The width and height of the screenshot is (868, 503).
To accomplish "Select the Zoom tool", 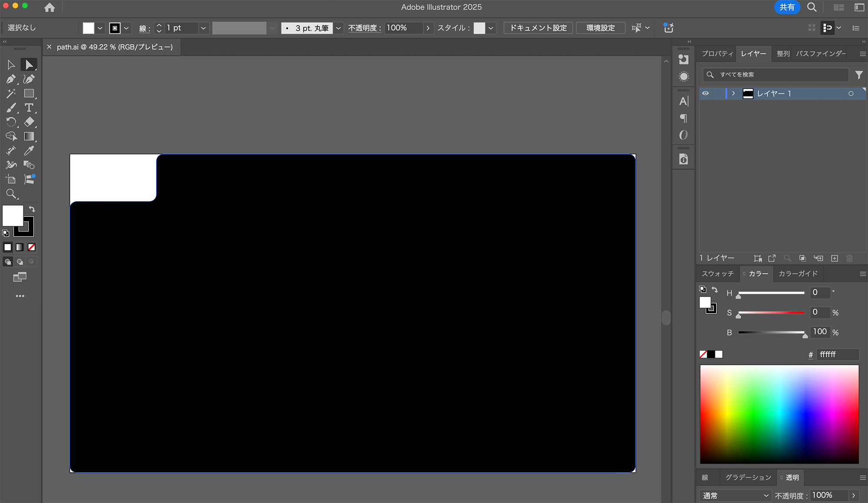I will tap(11, 194).
